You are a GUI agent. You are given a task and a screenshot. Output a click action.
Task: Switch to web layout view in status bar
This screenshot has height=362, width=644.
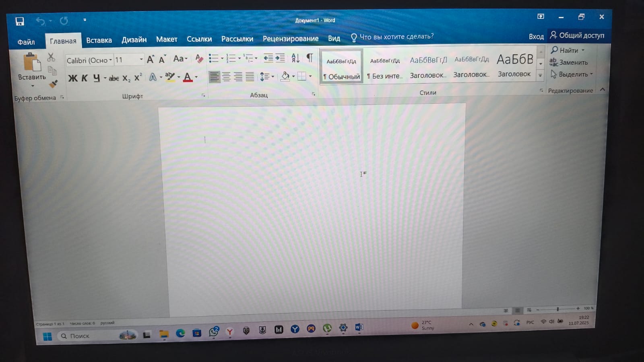pos(529,310)
